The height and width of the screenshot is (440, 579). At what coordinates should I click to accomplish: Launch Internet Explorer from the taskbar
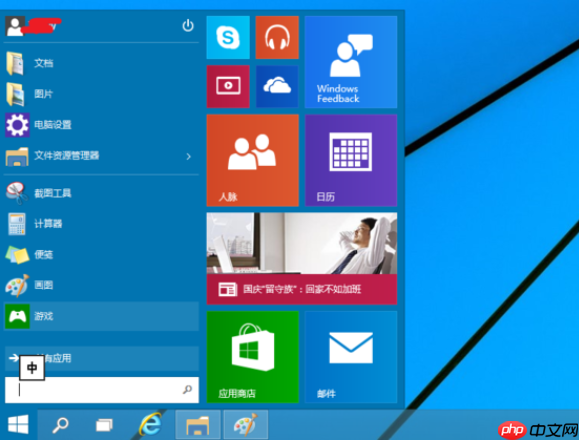pyautogui.click(x=150, y=425)
